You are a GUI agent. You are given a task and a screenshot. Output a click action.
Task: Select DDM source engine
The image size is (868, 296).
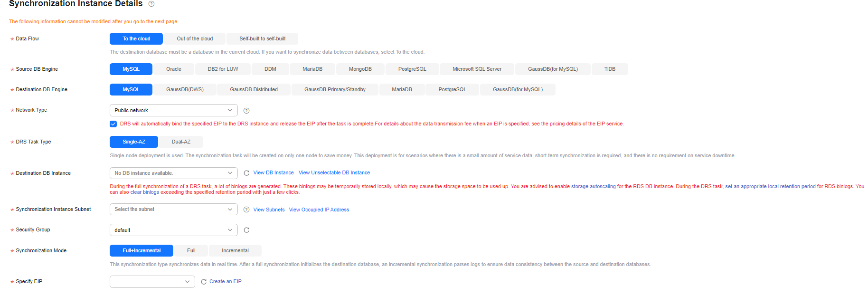point(270,69)
